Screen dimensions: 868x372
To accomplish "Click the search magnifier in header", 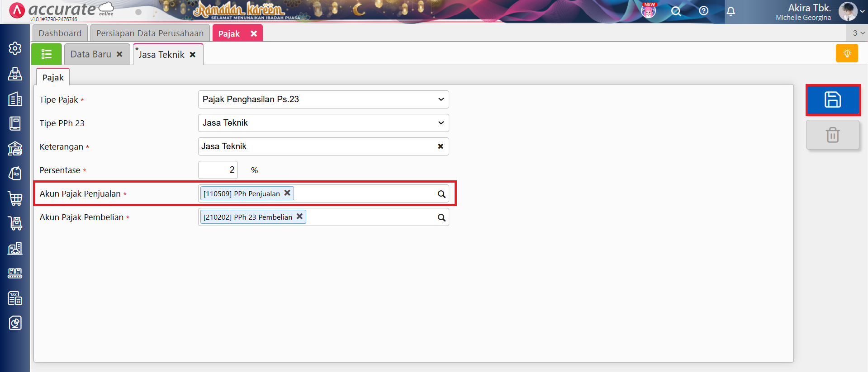I will tap(676, 11).
